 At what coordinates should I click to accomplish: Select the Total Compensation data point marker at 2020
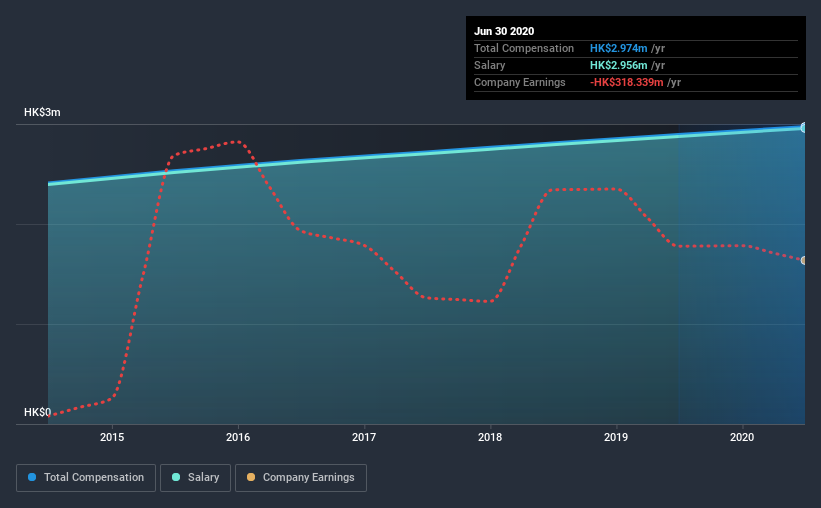[803, 128]
